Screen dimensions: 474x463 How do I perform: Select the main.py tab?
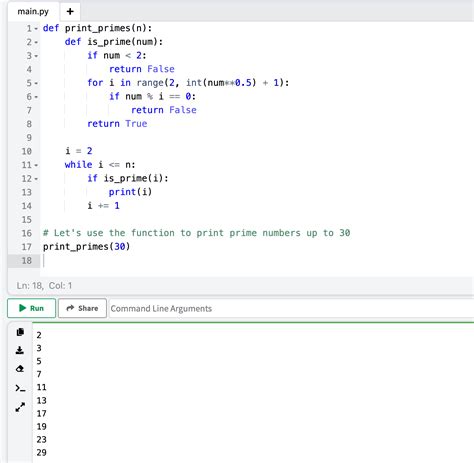[33, 12]
